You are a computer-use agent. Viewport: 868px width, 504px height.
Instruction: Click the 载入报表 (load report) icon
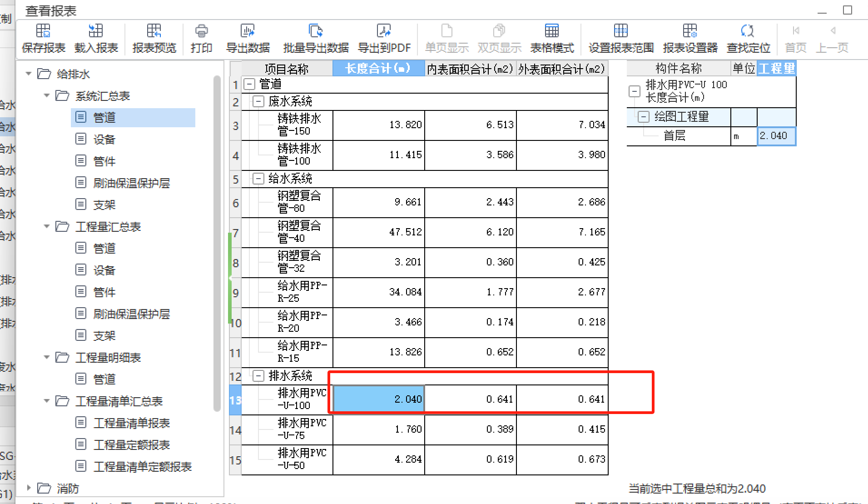click(x=96, y=31)
